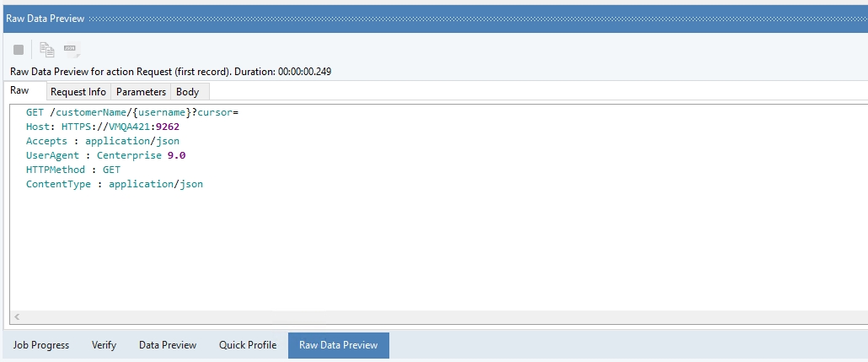The image size is (868, 362).
Task: Click the Host: HTTPS://VMQA421:9262 line
Action: coord(103,127)
